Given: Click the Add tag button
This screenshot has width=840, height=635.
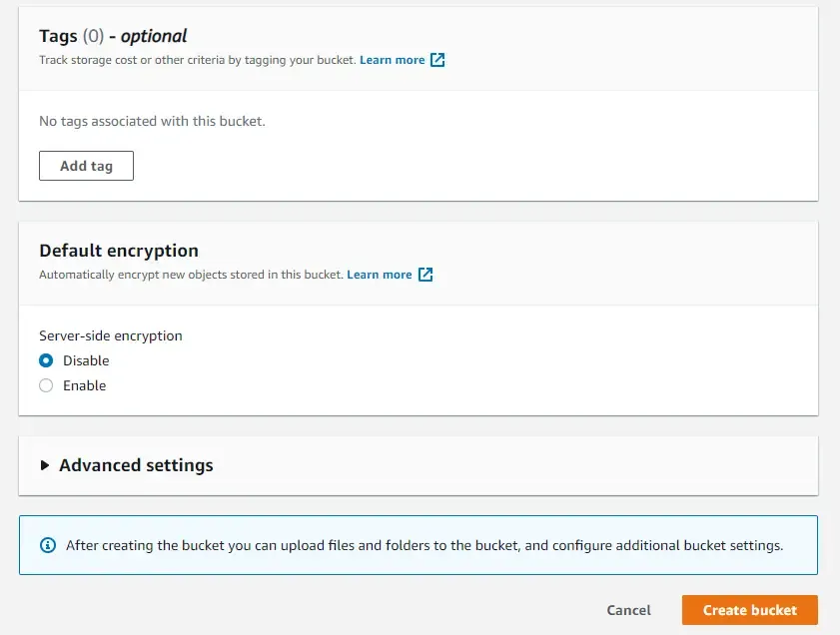Looking at the screenshot, I should [86, 166].
